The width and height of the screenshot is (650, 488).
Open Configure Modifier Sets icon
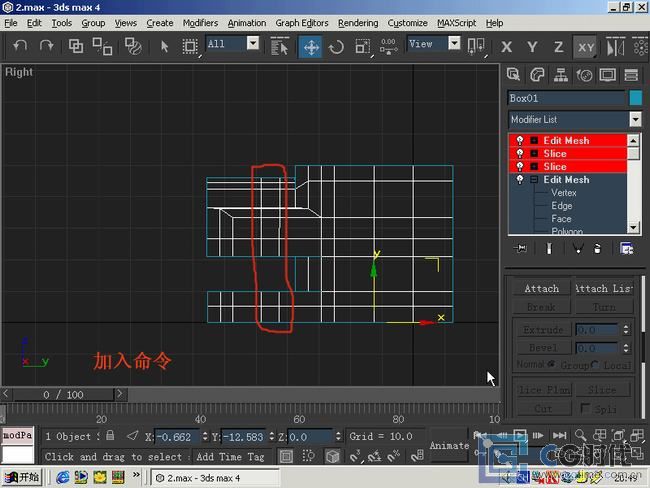tap(626, 248)
